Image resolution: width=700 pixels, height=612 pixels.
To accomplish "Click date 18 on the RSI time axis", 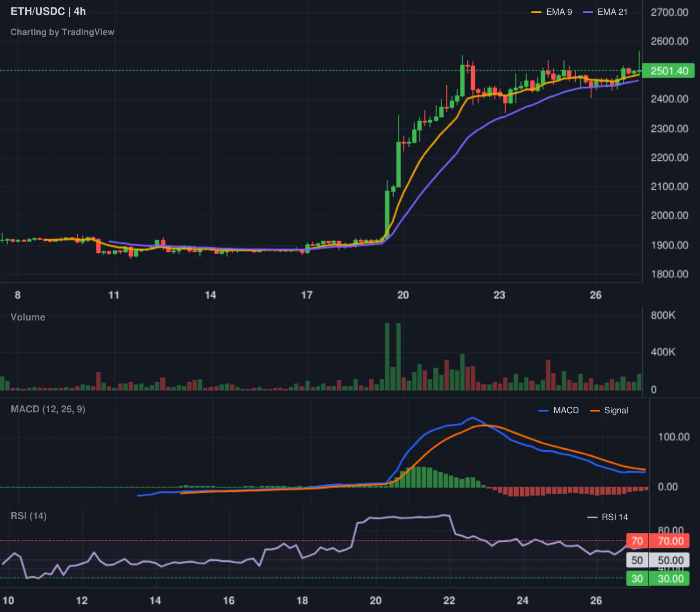I will click(x=302, y=601).
